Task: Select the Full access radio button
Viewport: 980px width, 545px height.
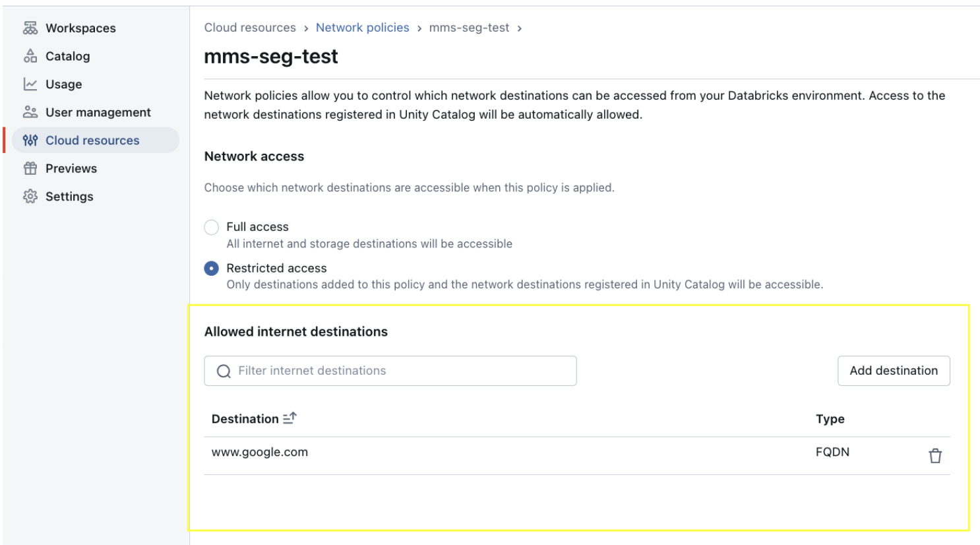Action: coord(212,228)
